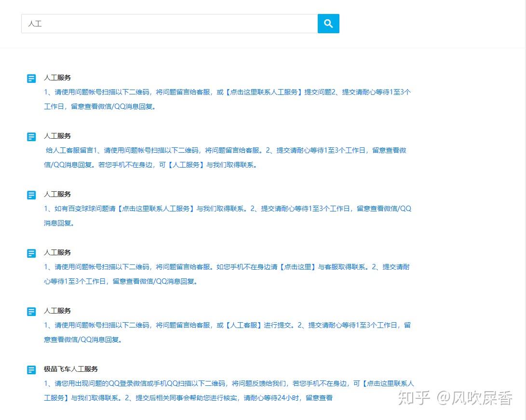Click document icon beside 极品飞车人工服务
The height and width of the screenshot is (420, 526).
pyautogui.click(x=31, y=370)
